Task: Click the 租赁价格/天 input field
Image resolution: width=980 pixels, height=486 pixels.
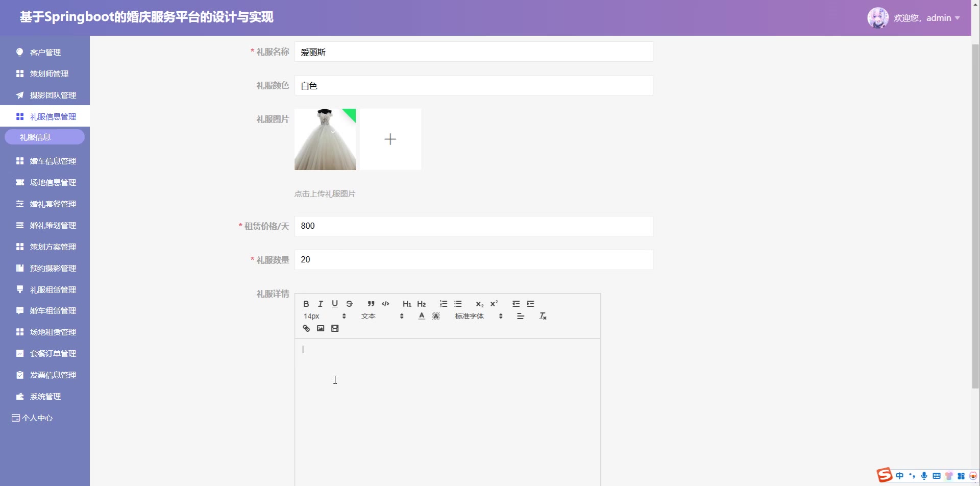Action: tap(474, 226)
